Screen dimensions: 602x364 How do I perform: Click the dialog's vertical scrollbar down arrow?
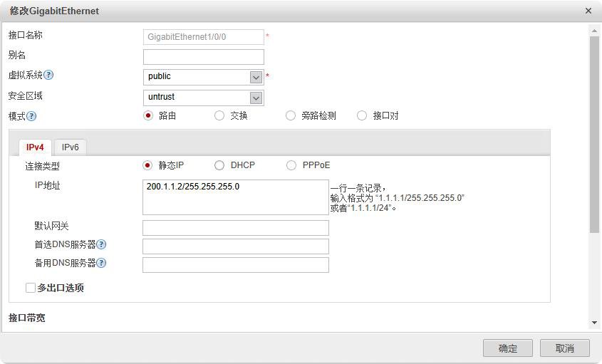594,323
